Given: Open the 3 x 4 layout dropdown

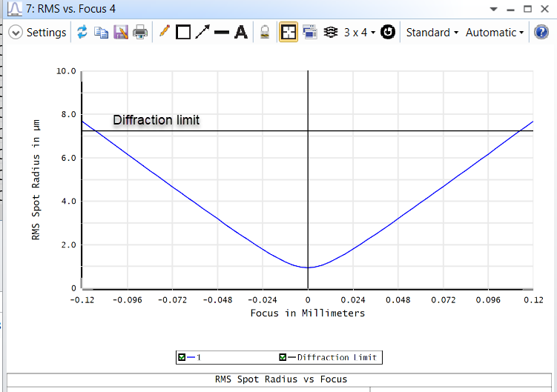Looking at the screenshot, I should click(x=360, y=33).
